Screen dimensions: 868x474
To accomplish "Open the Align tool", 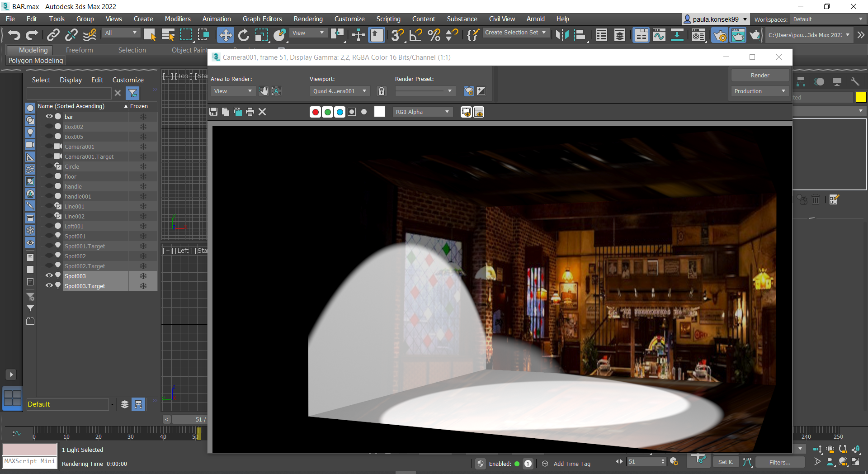I will [x=580, y=35].
